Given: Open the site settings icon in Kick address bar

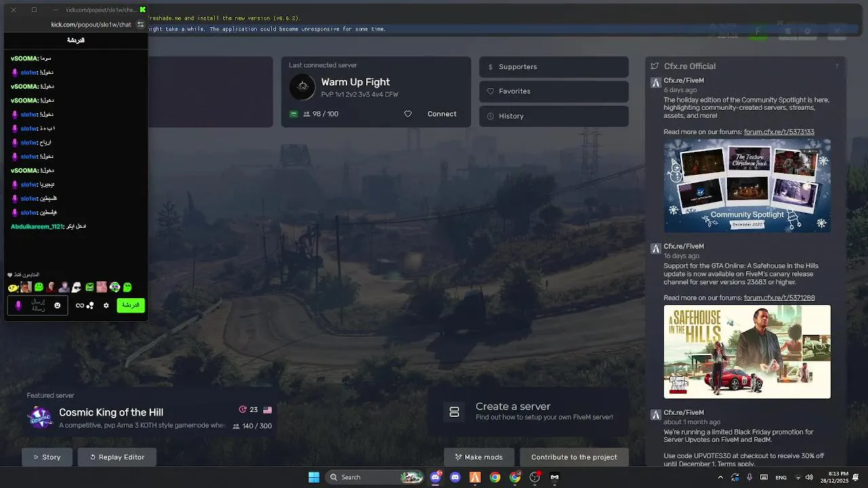Looking at the screenshot, I should click(140, 24).
